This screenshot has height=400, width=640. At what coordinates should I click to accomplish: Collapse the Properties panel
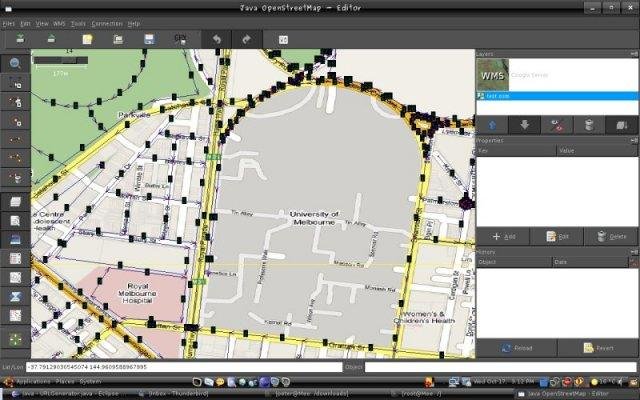coord(634,140)
